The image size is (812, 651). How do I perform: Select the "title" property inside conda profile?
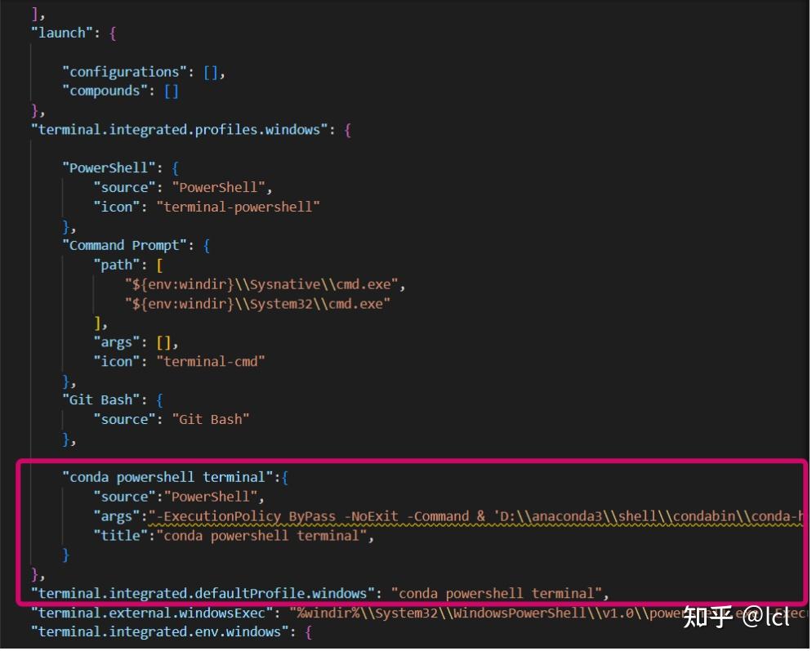pyautogui.click(x=121, y=535)
